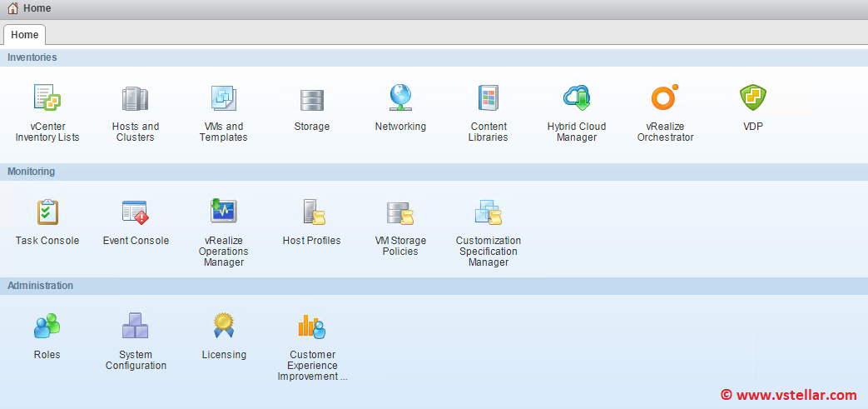Viewport: 868px width, 409px height.
Task: Open Customization Specification Manager
Action: point(489,212)
